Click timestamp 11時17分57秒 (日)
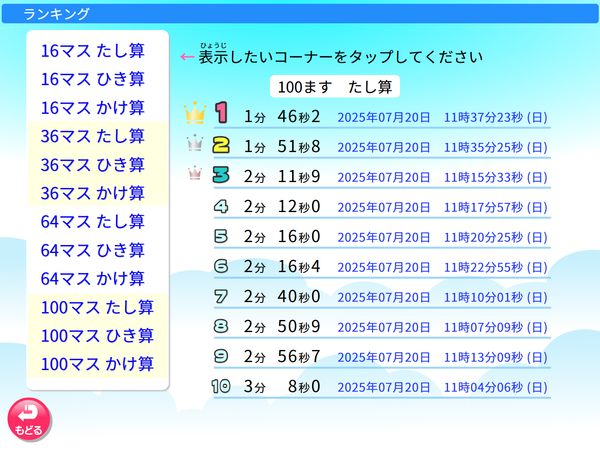600x450 pixels. click(x=496, y=207)
